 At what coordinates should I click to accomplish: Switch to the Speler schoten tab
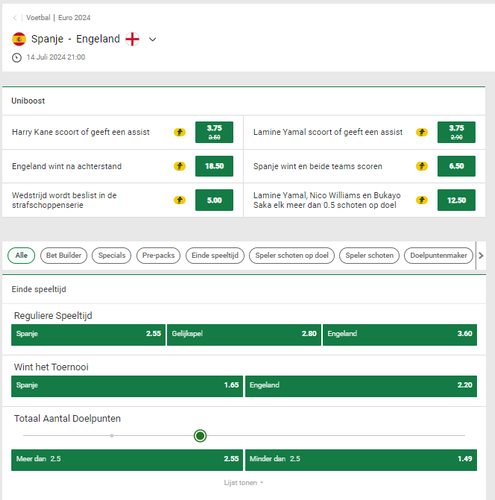[x=369, y=256]
